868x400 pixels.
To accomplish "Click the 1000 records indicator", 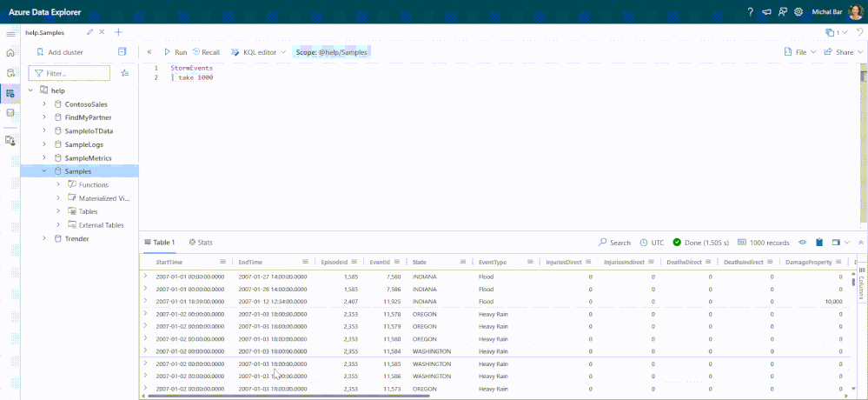I will [x=764, y=242].
